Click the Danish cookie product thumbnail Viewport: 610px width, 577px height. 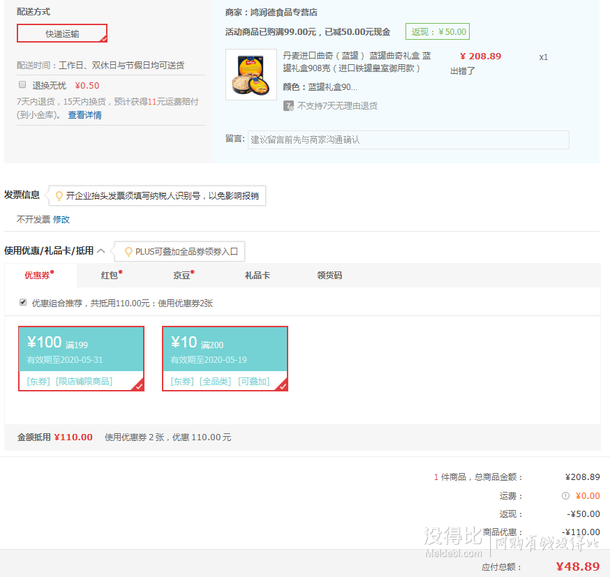[251, 75]
